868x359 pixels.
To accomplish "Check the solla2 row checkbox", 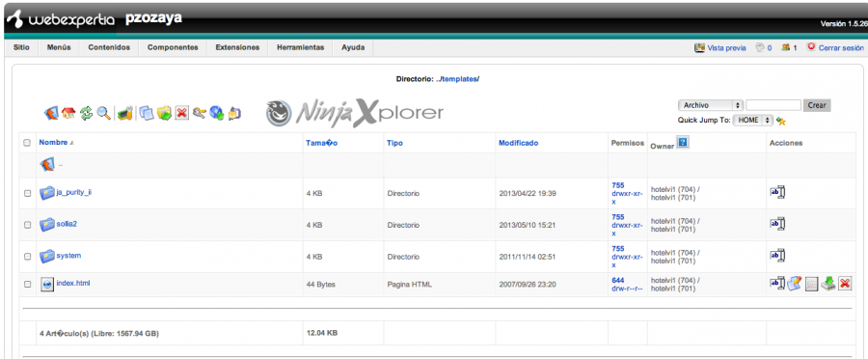I will pyautogui.click(x=27, y=225).
